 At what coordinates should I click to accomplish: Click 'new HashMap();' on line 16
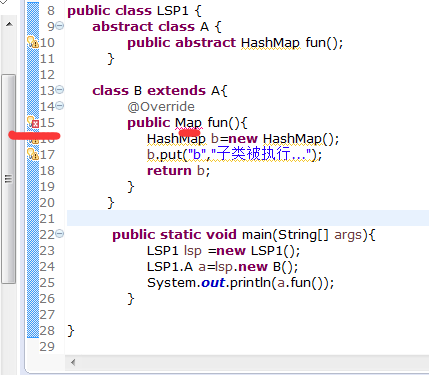(x=283, y=139)
